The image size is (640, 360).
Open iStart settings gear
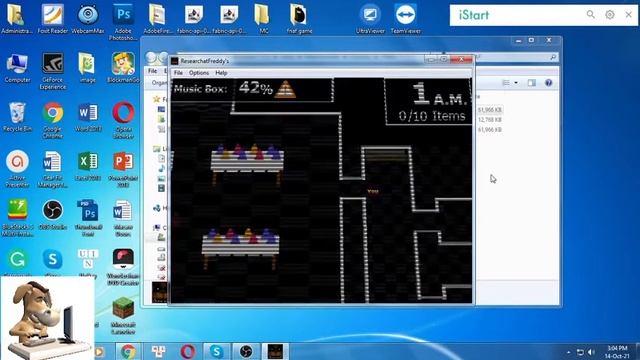tap(610, 15)
